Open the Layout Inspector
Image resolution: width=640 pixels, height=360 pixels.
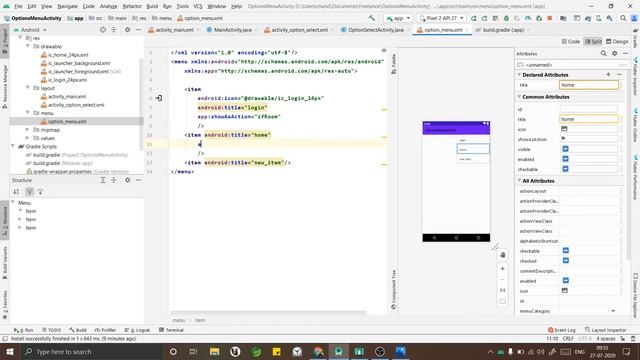pyautogui.click(x=605, y=330)
